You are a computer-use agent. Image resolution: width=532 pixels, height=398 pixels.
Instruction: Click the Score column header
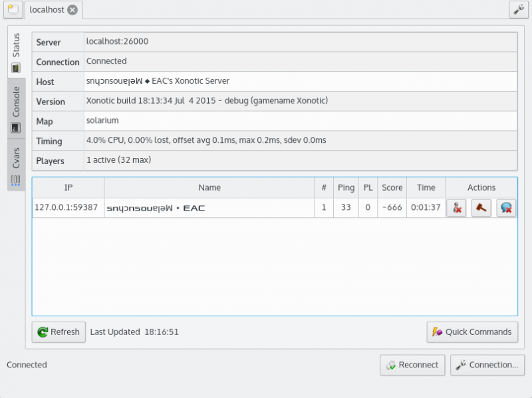click(392, 187)
